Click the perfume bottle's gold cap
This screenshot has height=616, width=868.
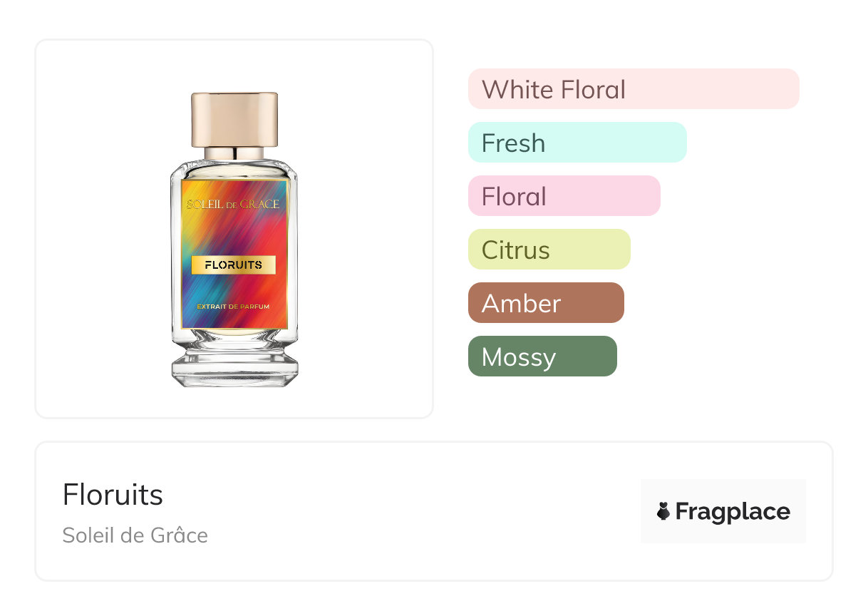pyautogui.click(x=234, y=118)
